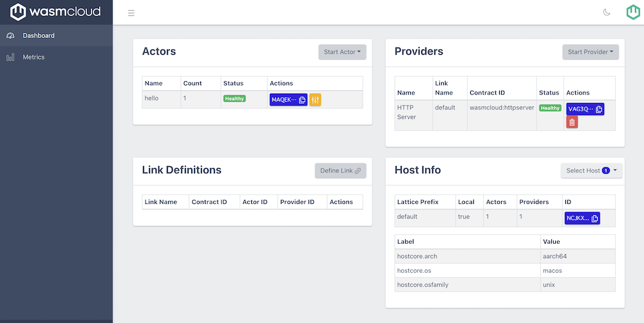Click the hostcore.arch label cell
Screen dimensions: 644x323
[x=468, y=256]
